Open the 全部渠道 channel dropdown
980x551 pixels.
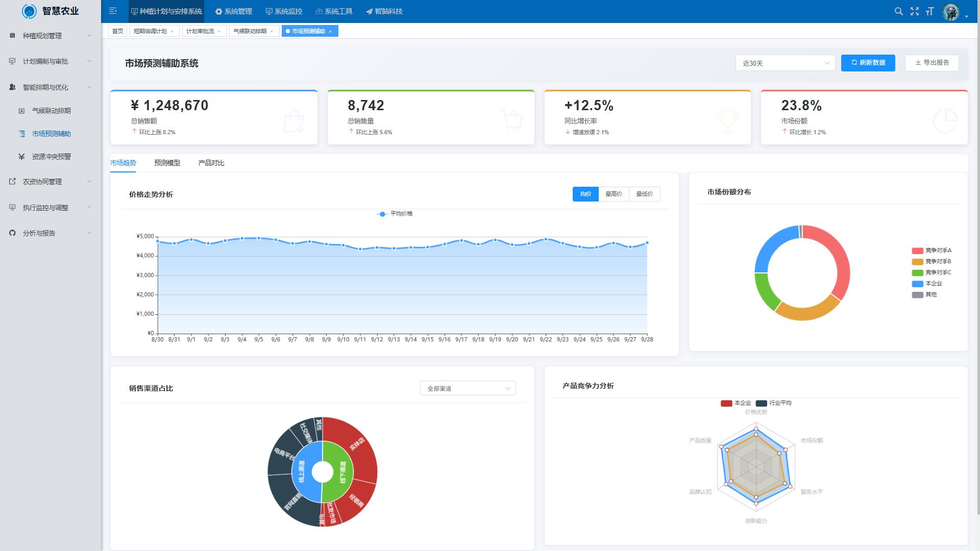pos(468,388)
